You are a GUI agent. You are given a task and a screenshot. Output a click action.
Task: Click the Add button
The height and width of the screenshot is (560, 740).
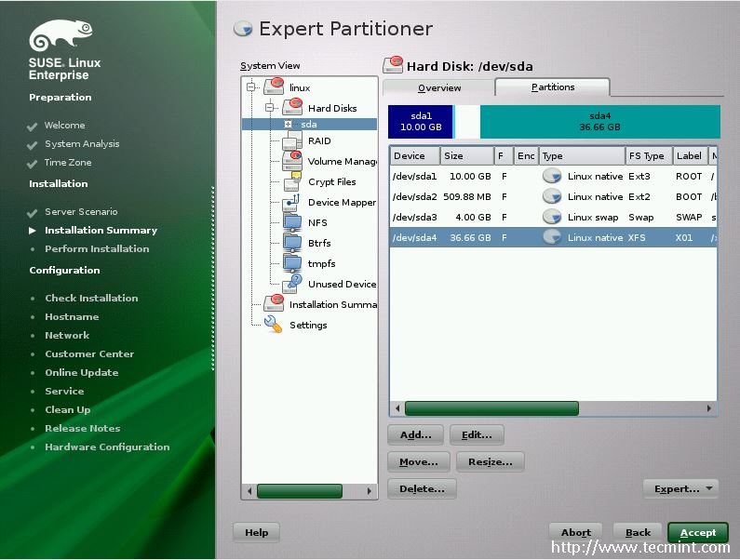coord(415,435)
